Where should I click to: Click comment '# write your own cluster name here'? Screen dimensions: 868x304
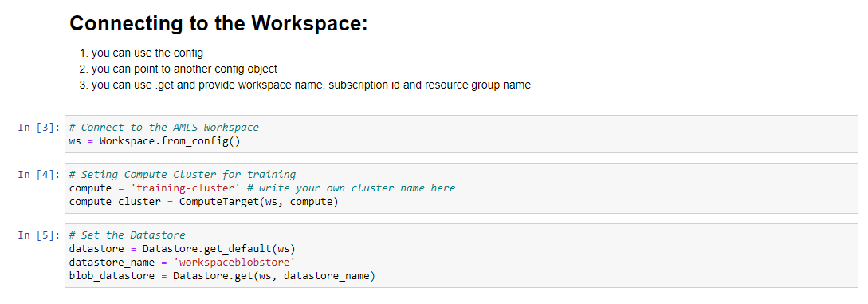tap(351, 188)
